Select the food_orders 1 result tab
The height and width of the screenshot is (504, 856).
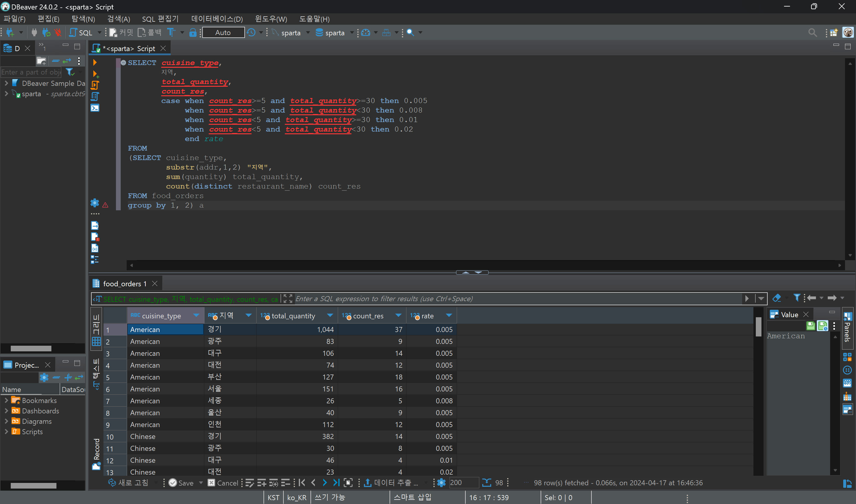[124, 284]
